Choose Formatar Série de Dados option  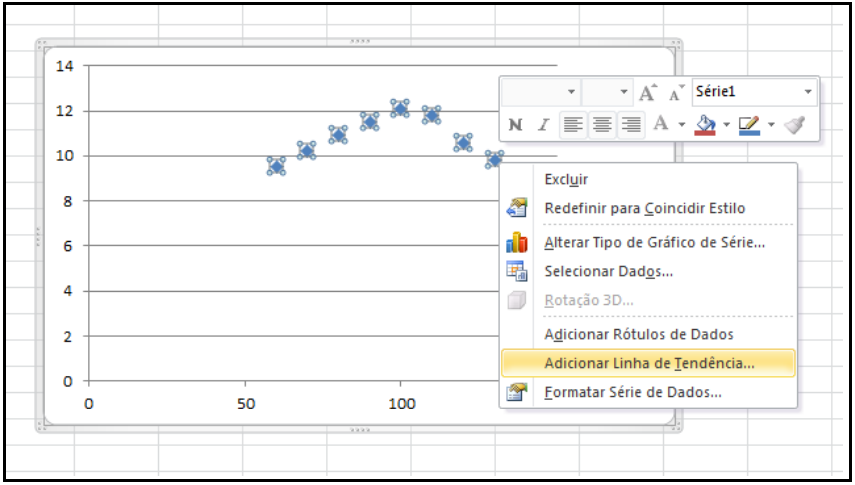(632, 392)
